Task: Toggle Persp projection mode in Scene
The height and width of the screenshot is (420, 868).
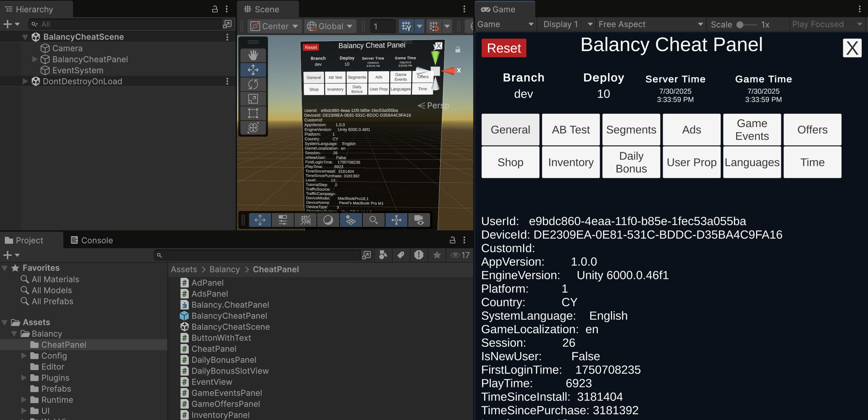Action: (x=433, y=105)
